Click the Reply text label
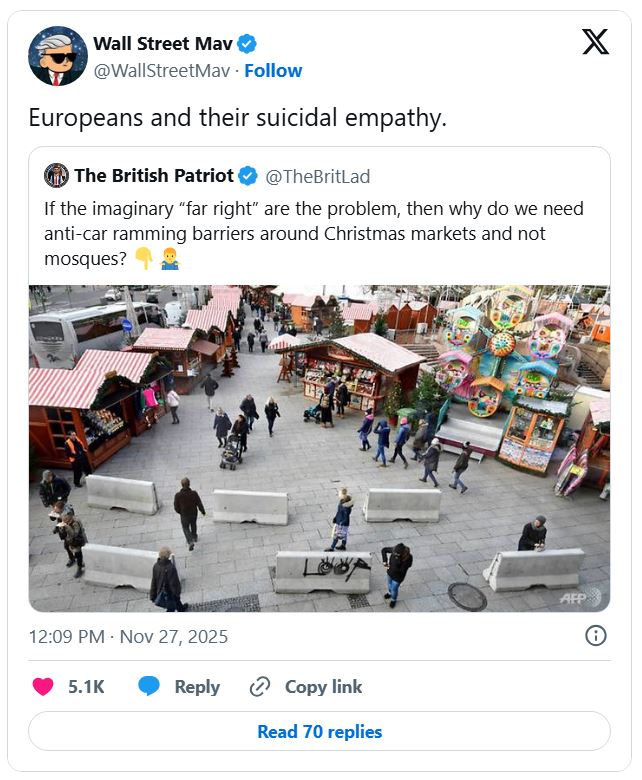Image resolution: width=642 pixels, height=780 pixels. pyautogui.click(x=197, y=687)
